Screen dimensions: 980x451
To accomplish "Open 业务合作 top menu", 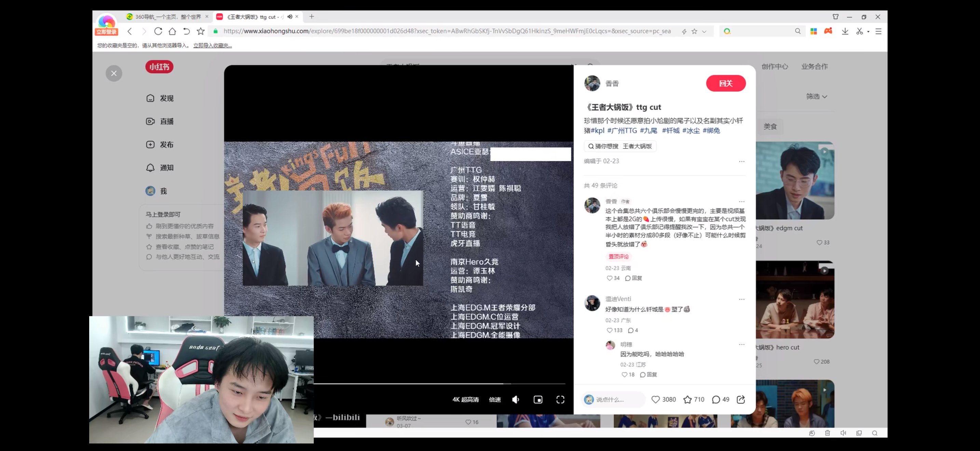I will (x=815, y=67).
